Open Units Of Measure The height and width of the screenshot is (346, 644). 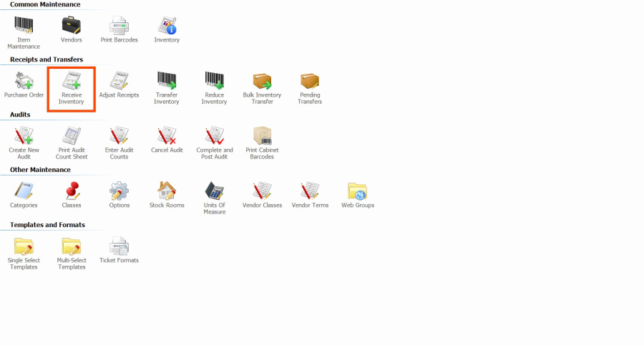(214, 191)
